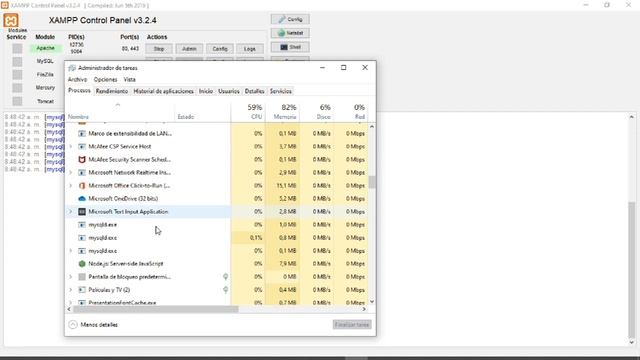
Task: Switch to the Detalles tab
Action: pyautogui.click(x=254, y=91)
